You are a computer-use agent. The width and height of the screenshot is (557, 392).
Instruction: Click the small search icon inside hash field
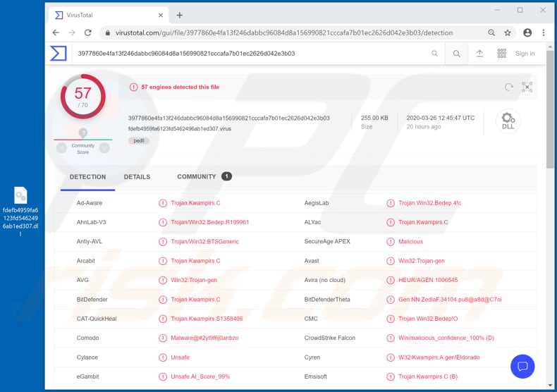coord(434,54)
